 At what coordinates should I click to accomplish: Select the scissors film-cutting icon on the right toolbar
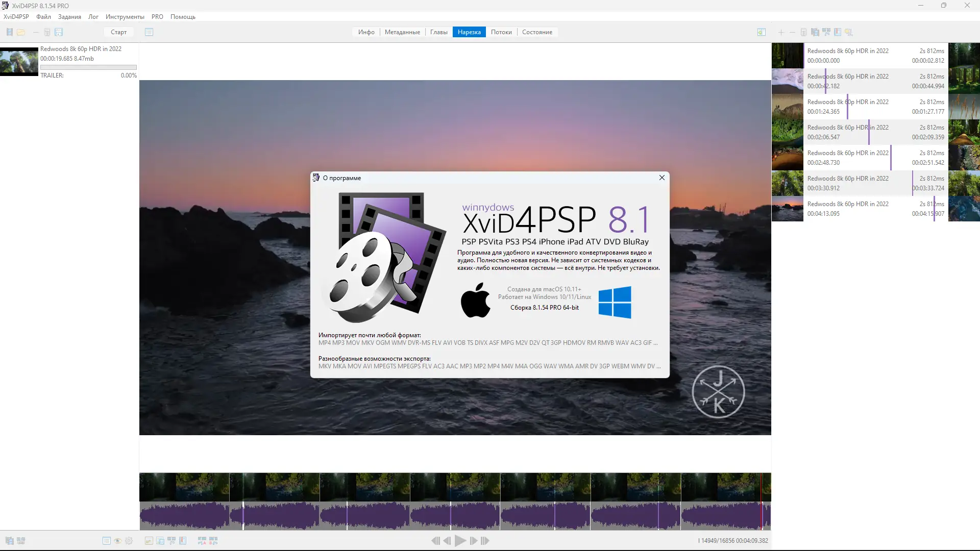coord(826,32)
